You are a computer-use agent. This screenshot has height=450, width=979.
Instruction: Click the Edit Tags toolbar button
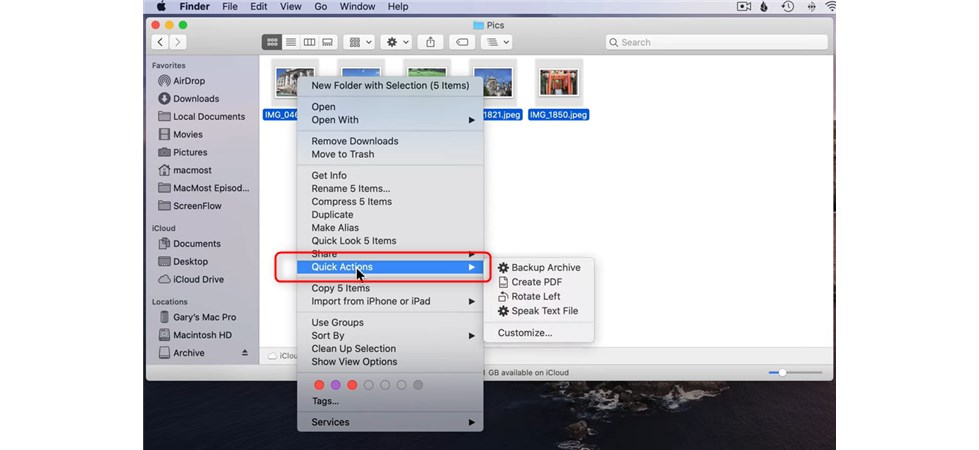point(461,42)
